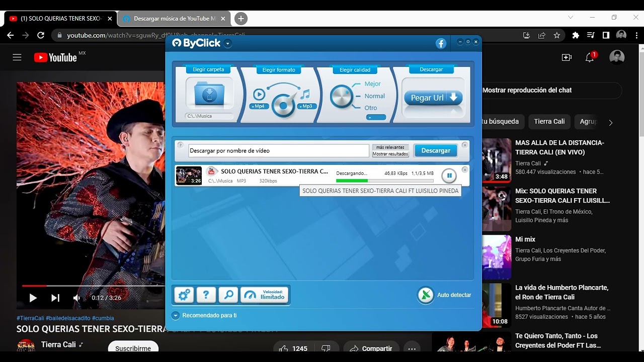Skip to next video in player
Screen dimensions: 644x362
click(55, 298)
